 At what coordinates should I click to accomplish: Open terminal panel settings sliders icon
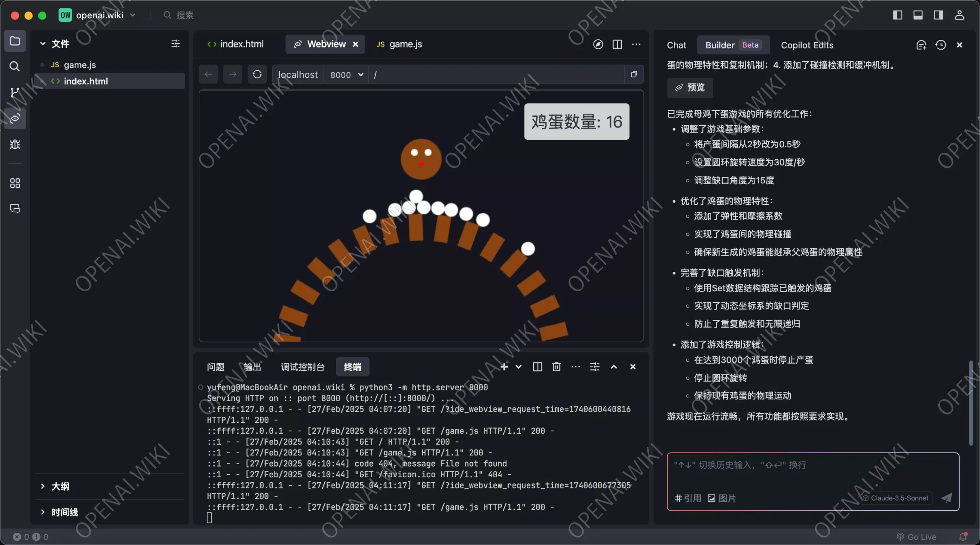point(595,367)
